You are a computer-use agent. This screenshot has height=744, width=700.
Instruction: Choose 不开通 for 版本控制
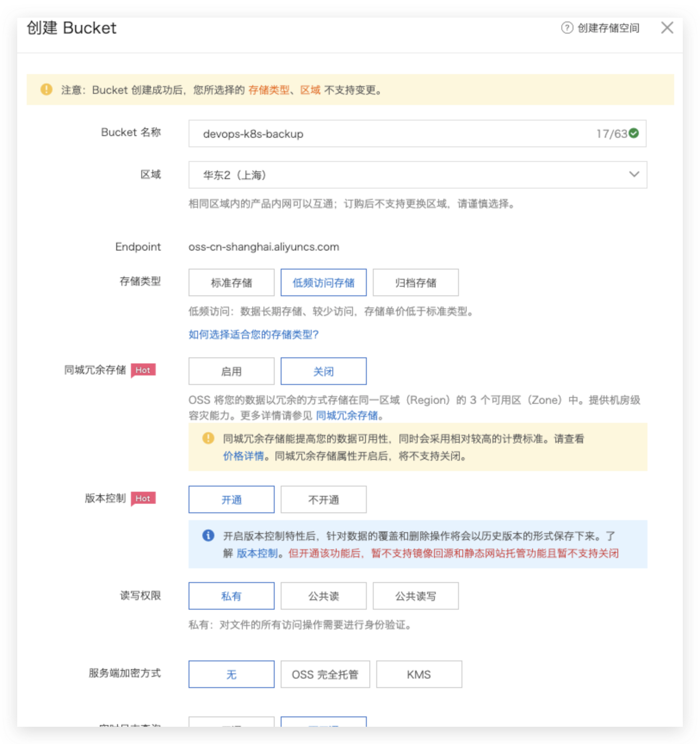[323, 499]
